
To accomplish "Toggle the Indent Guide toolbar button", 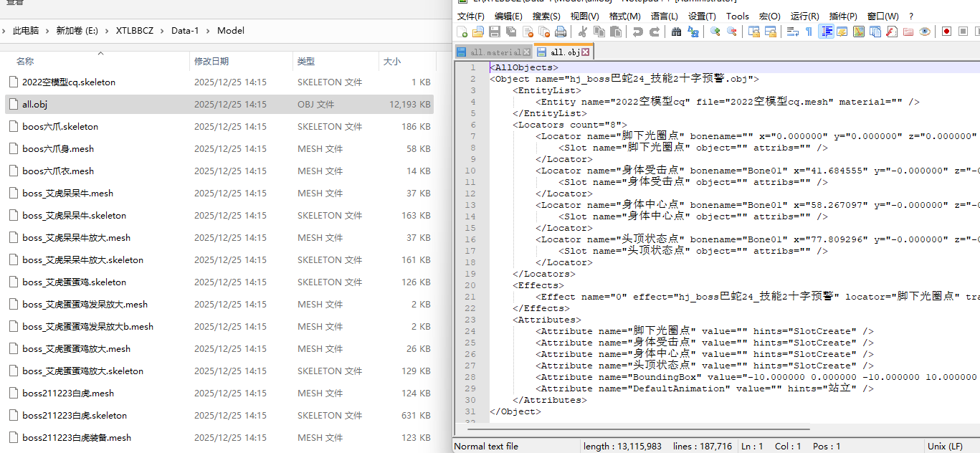I will [826, 32].
